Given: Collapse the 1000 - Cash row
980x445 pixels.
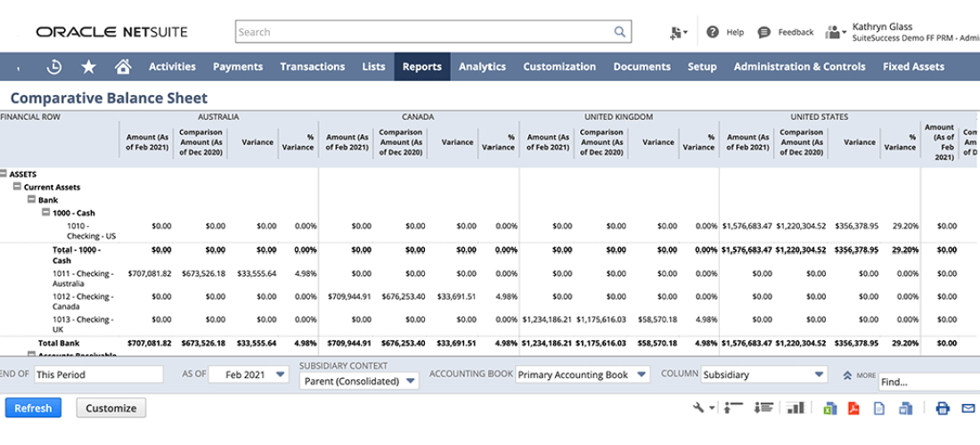Looking at the screenshot, I should pyautogui.click(x=45, y=214).
